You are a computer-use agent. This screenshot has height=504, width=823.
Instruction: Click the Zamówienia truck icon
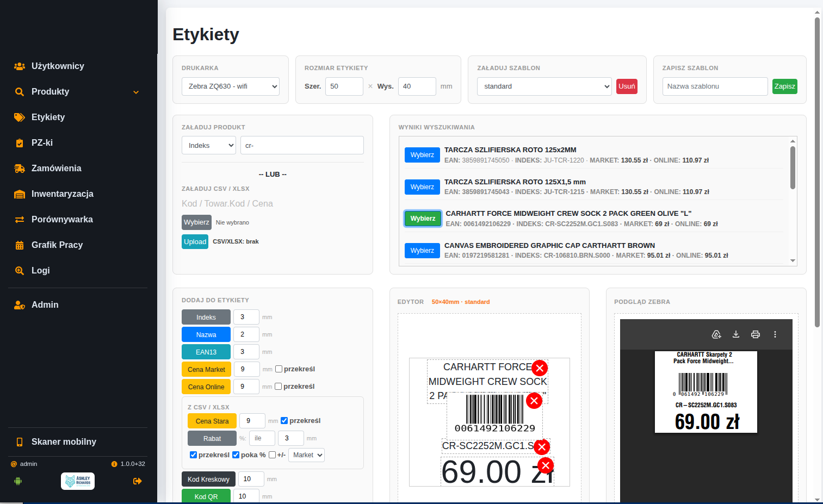click(x=20, y=169)
